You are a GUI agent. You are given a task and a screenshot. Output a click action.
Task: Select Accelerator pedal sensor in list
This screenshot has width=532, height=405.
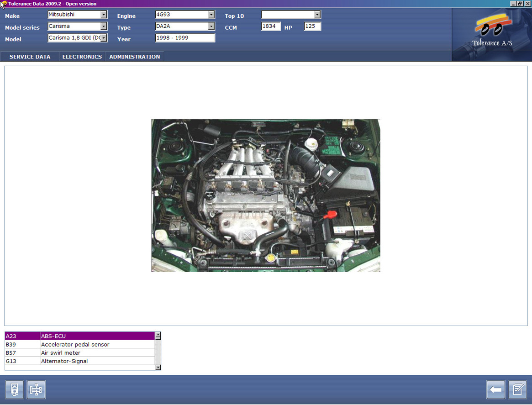coord(75,344)
